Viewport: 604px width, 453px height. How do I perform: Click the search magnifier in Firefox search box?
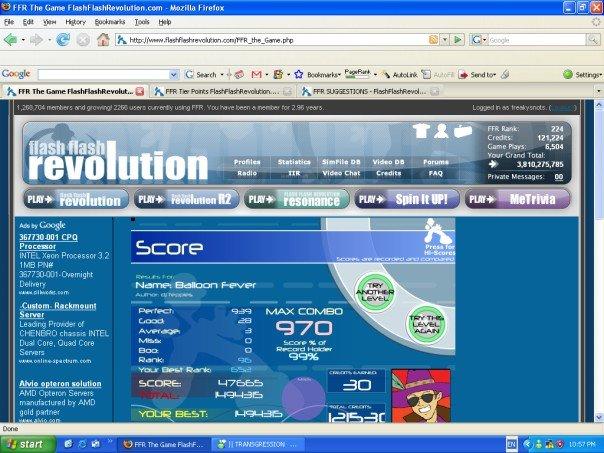[592, 40]
